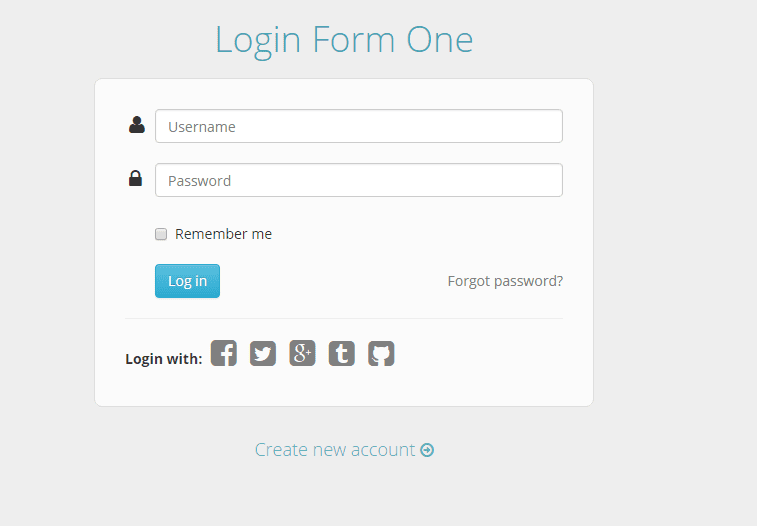This screenshot has height=526, width=757.
Task: Click the user silhouette icon beside Username
Action: coord(137,126)
